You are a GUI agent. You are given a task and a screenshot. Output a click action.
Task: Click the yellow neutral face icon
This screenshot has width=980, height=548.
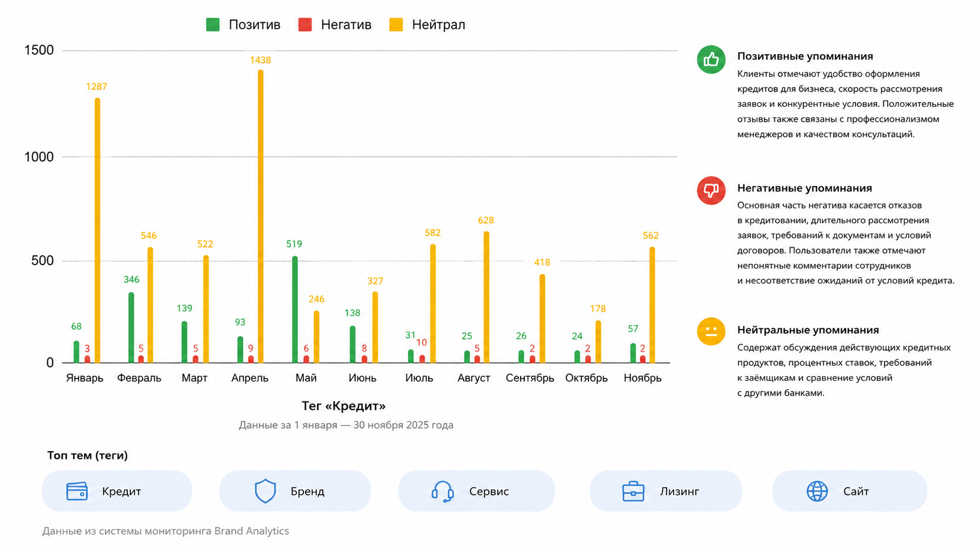pos(711,331)
